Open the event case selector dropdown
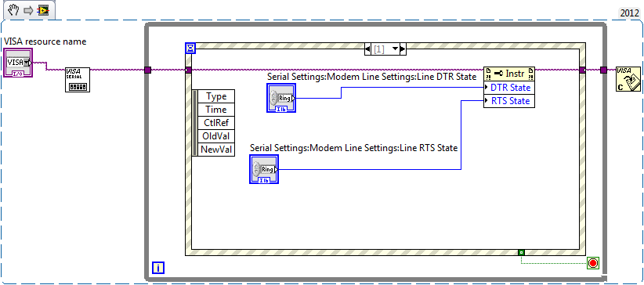The image size is (644, 285). click(x=396, y=49)
